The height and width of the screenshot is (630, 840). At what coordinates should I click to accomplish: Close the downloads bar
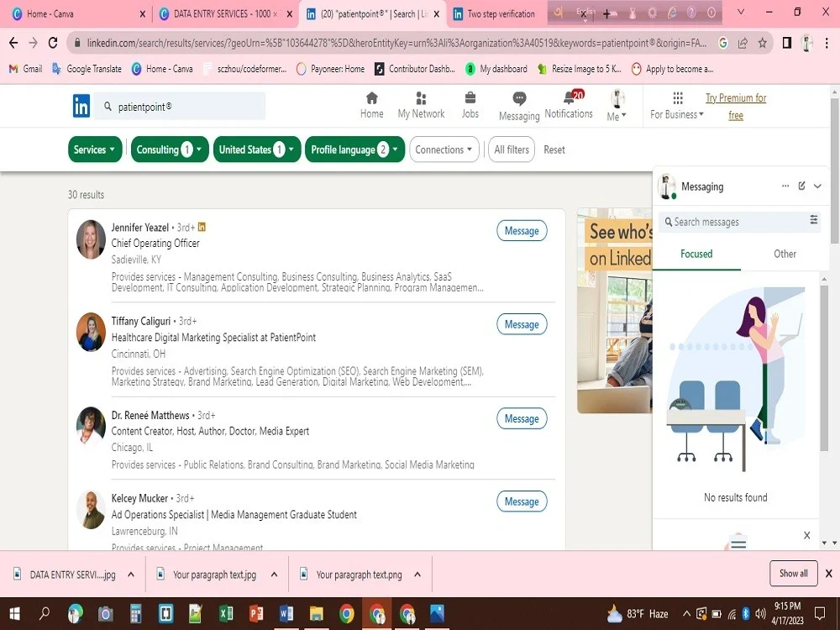pos(829,574)
